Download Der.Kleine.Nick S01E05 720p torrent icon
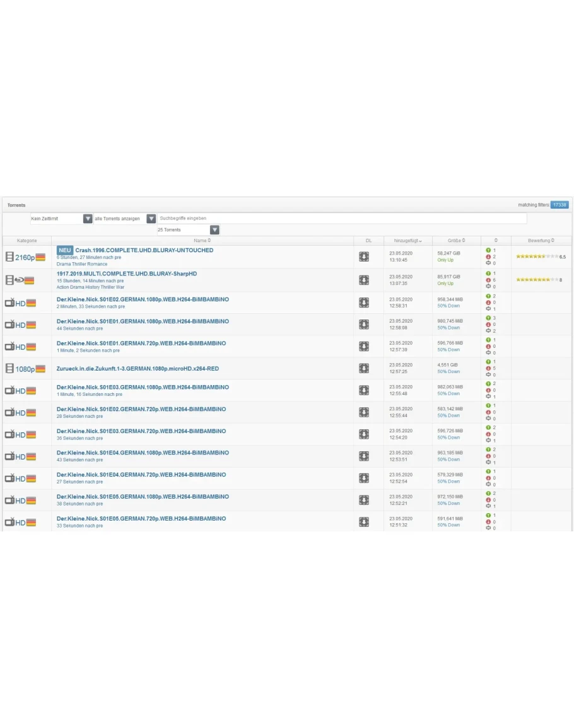This screenshot has width=574, height=728. (x=364, y=522)
